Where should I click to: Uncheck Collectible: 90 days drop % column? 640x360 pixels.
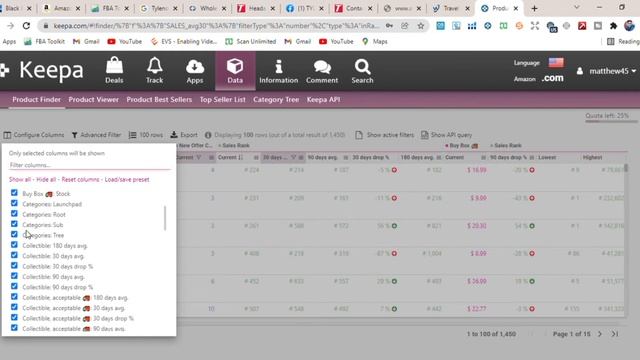tap(14, 286)
